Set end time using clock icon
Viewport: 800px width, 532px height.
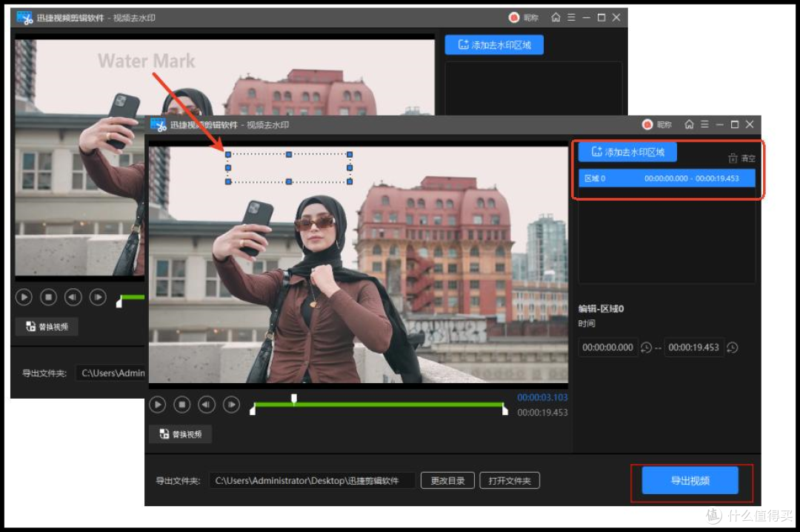coord(732,348)
